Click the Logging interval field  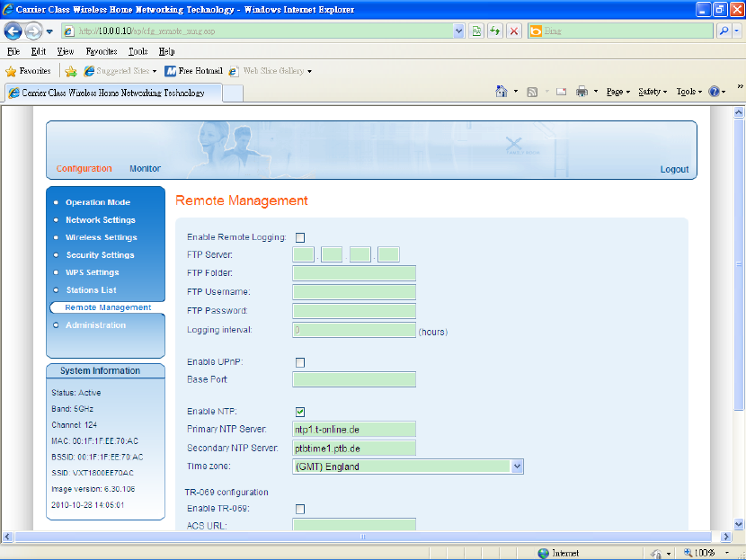click(354, 330)
